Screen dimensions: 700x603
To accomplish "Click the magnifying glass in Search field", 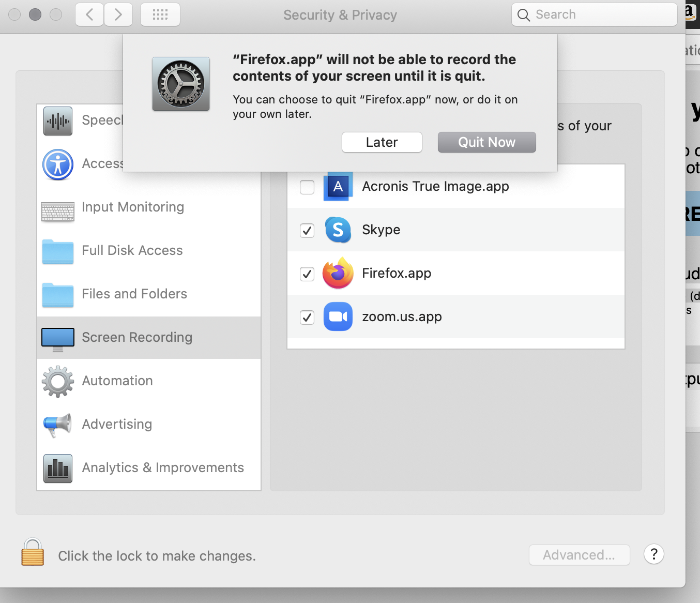I will click(524, 15).
